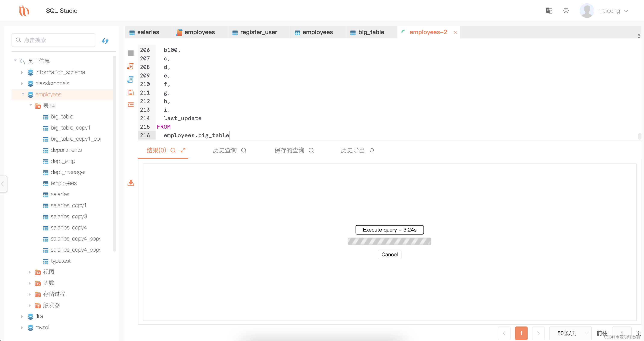Image resolution: width=644 pixels, height=341 pixels.
Task: Expand the classicmodels database
Action: tap(22, 83)
